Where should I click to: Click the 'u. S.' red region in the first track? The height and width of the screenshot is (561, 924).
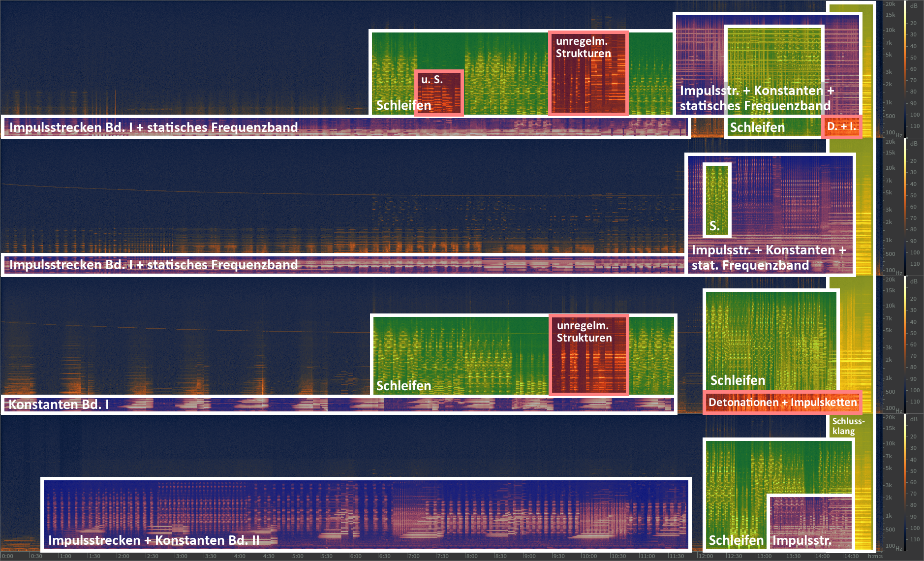click(x=439, y=93)
